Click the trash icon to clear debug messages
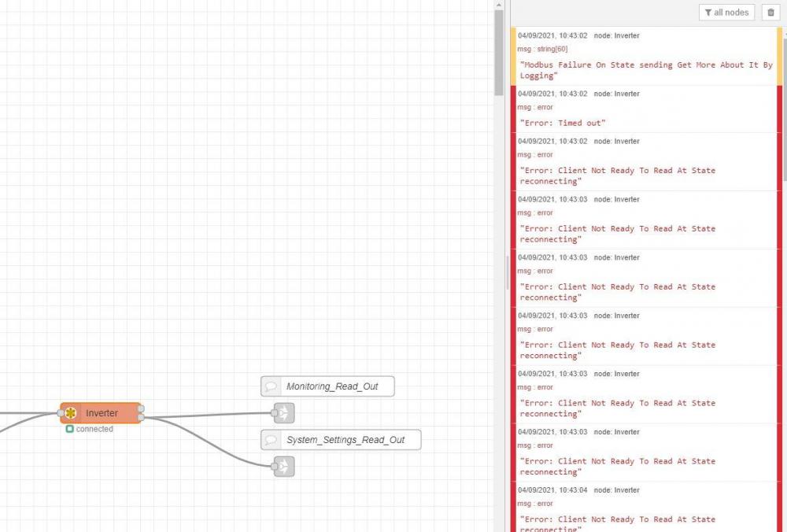The height and width of the screenshot is (532, 787). point(771,13)
